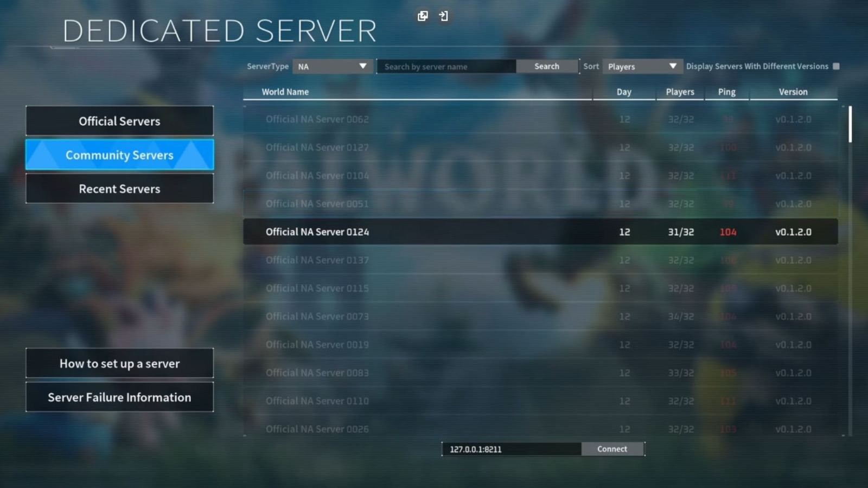
Task: Open How to set up a server
Action: pos(119,363)
